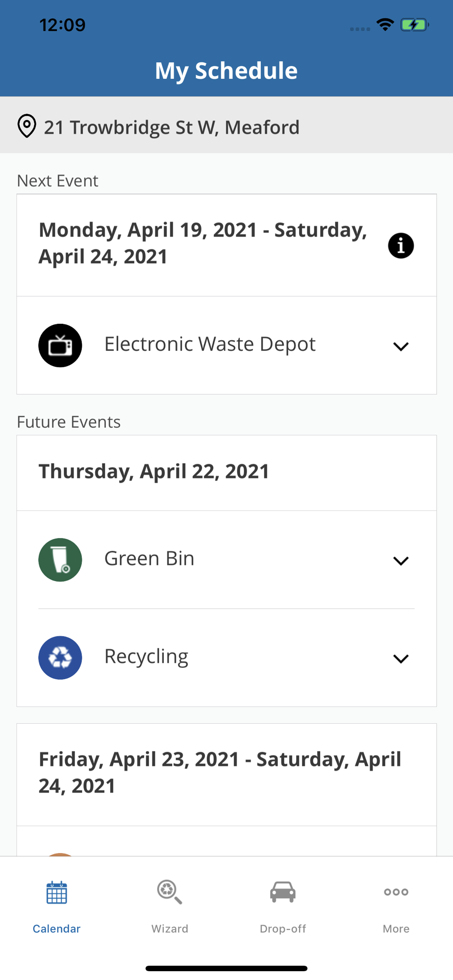Screen dimensions: 453x980
Task: Tap the Wizard magnifier icon
Action: (170, 892)
